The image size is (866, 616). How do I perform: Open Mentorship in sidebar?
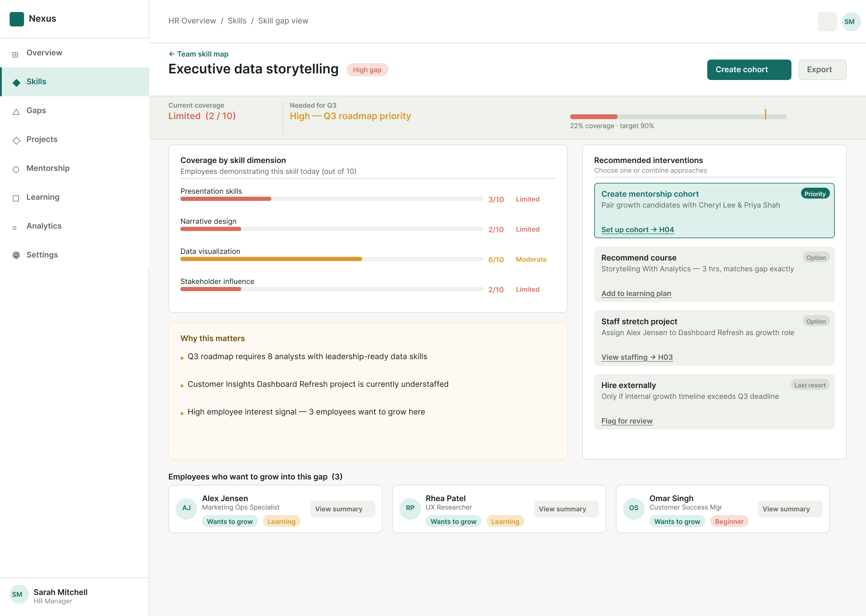(74, 168)
